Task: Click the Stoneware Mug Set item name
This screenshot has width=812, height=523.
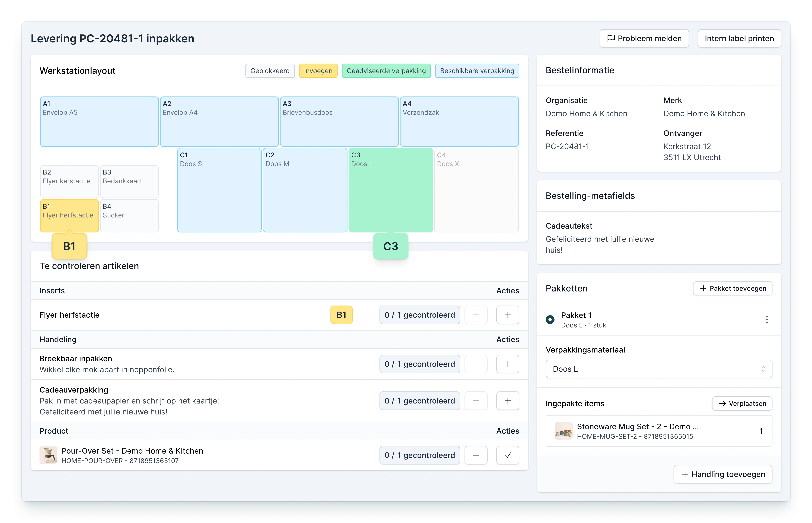Action: click(x=638, y=427)
